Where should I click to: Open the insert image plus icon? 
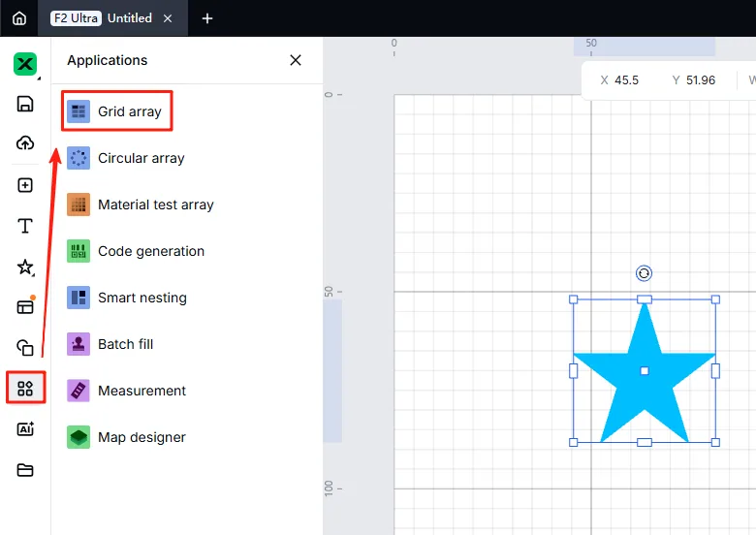[x=25, y=185]
